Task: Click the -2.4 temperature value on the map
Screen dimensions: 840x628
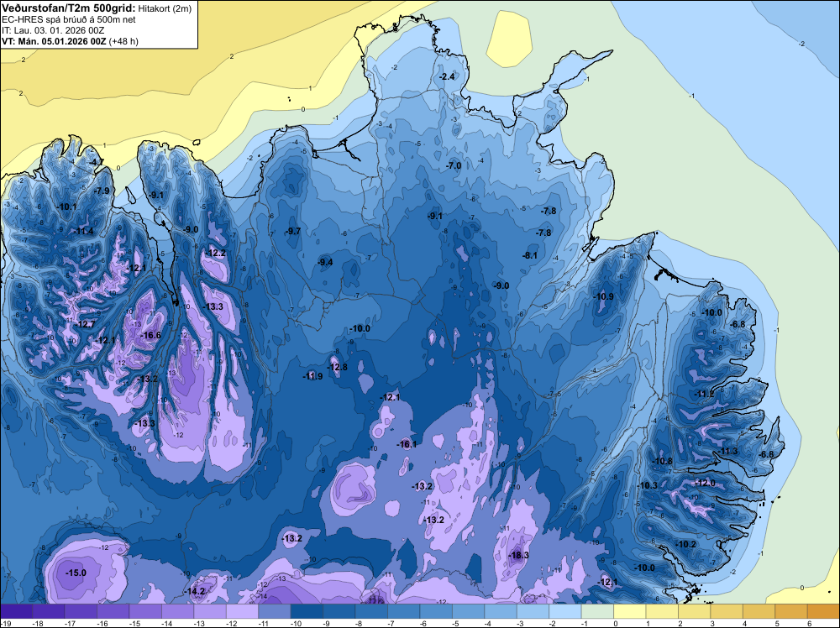Action: (x=447, y=76)
